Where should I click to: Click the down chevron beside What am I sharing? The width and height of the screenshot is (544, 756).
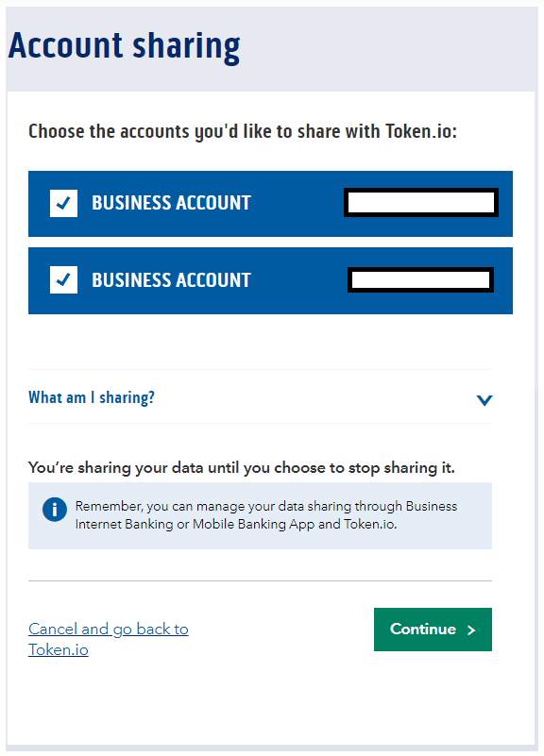click(484, 399)
